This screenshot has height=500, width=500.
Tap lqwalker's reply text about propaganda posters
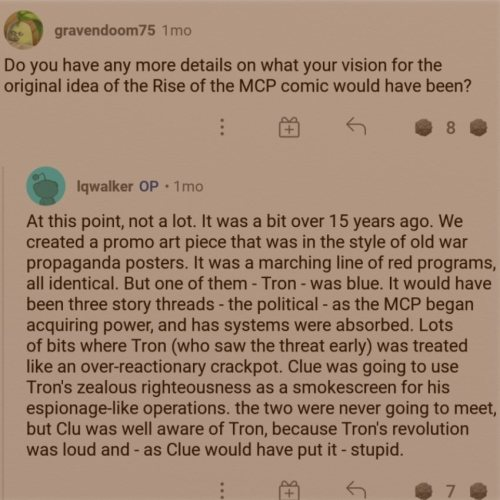point(261,335)
